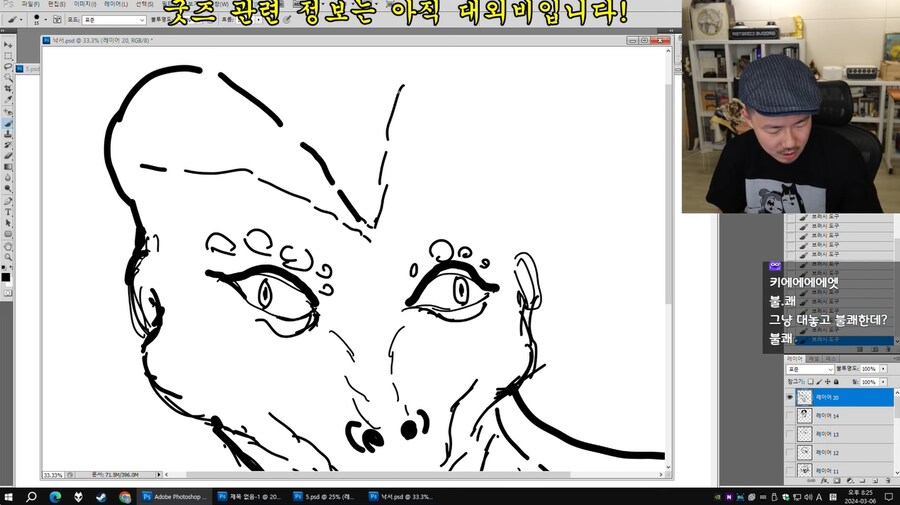Add a layer style with fx icon

click(824, 481)
